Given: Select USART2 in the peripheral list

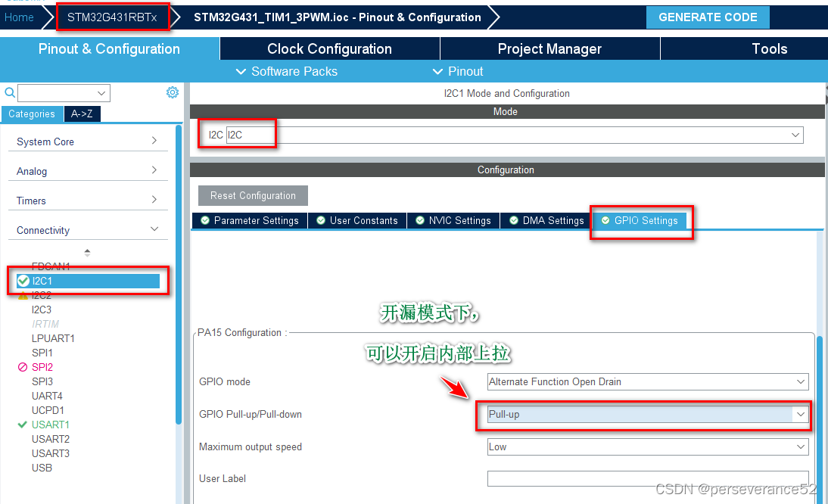Looking at the screenshot, I should pos(50,439).
